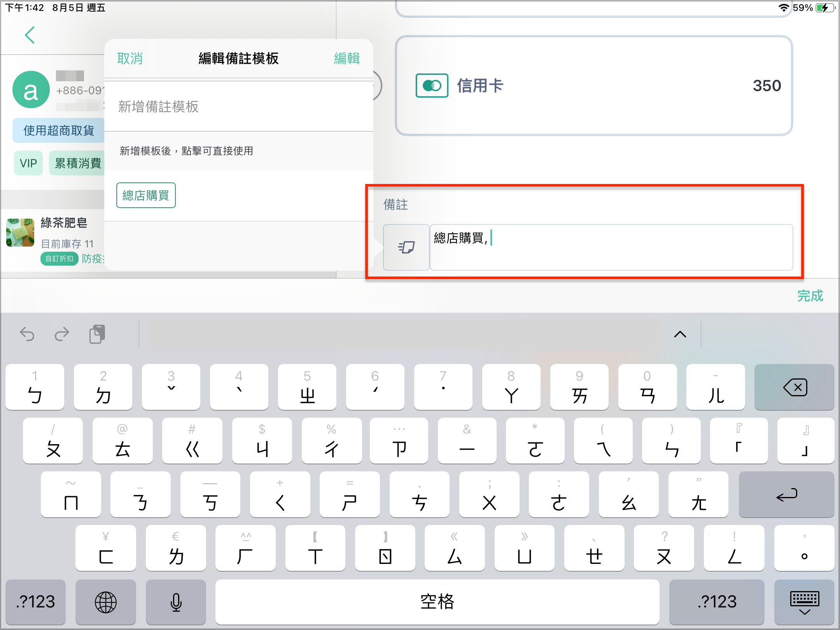Viewport: 840px width, 630px height.
Task: Tap the return key
Action: click(x=786, y=494)
